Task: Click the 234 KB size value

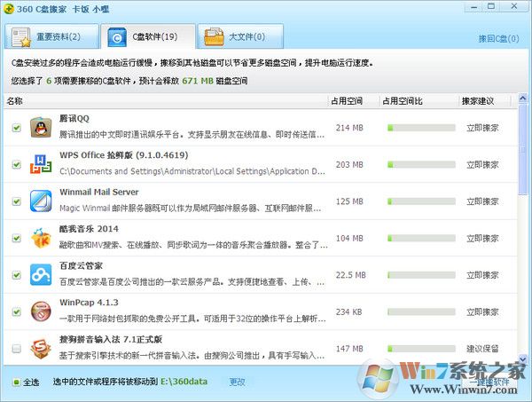Action: 348,312
